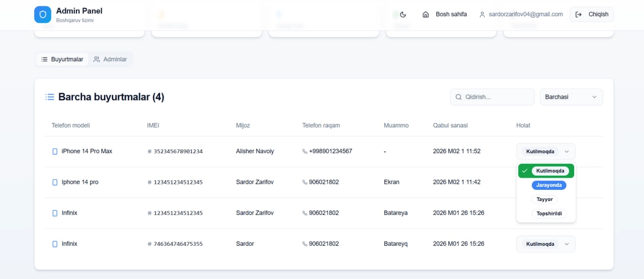644x279 pixels.
Task: Click hash icon beside IMEI 746364746475355
Action: (x=150, y=244)
